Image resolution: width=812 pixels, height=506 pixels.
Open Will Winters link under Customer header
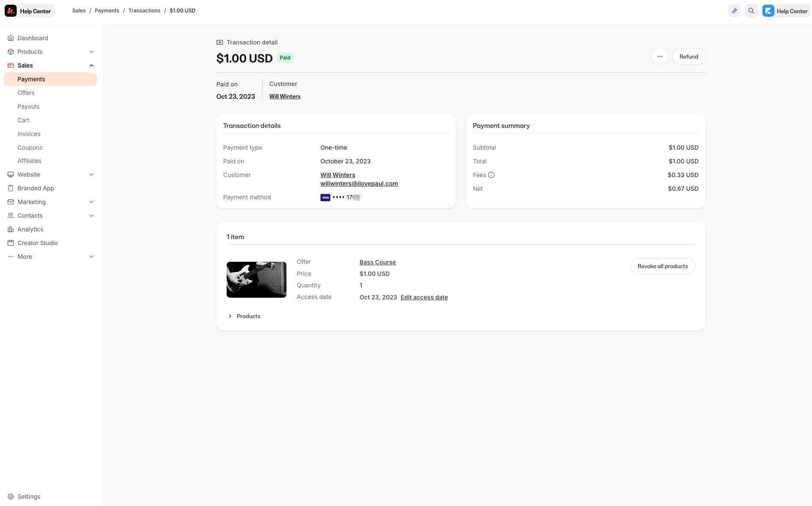pyautogui.click(x=285, y=97)
